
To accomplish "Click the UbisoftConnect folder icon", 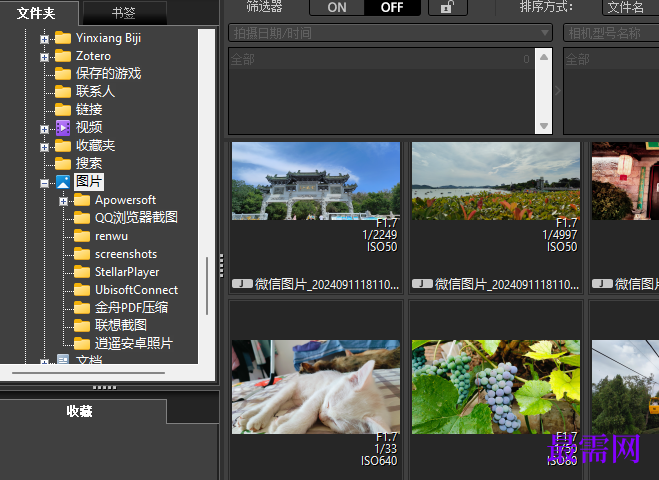I will 82,290.
